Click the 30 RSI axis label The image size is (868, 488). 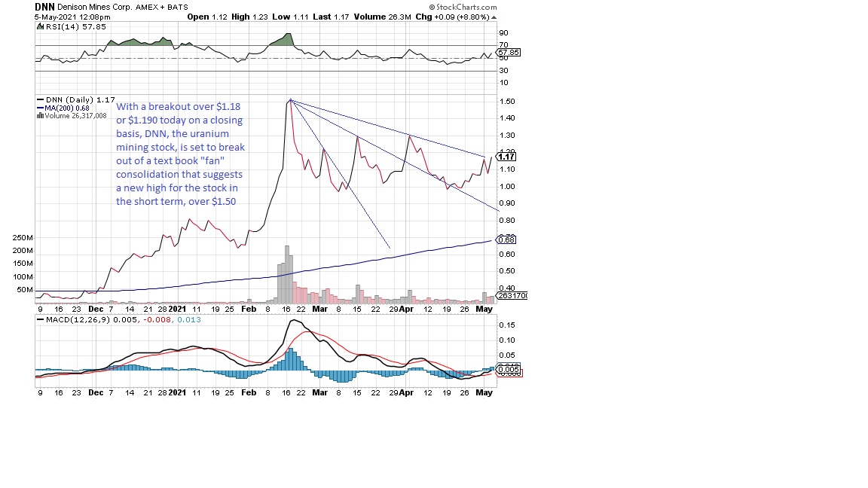(x=503, y=70)
